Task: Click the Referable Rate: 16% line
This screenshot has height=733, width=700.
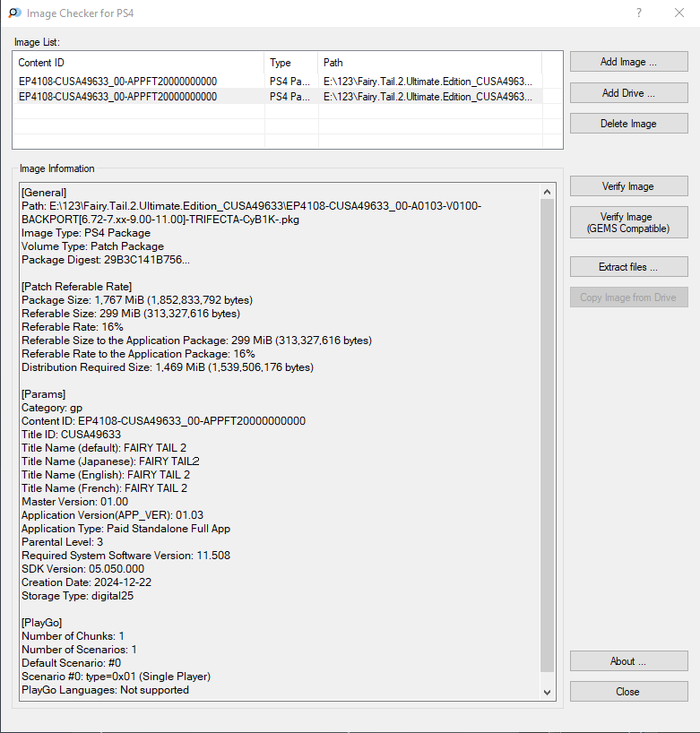Action: (x=73, y=327)
